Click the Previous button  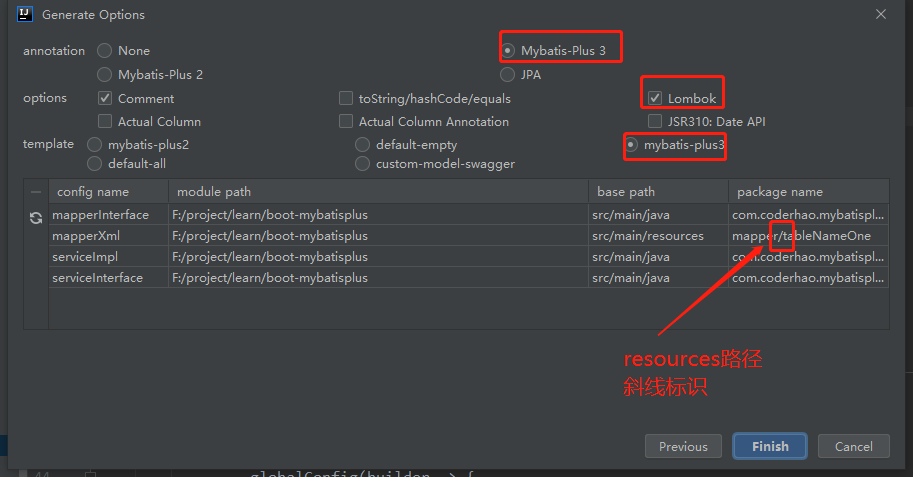683,446
